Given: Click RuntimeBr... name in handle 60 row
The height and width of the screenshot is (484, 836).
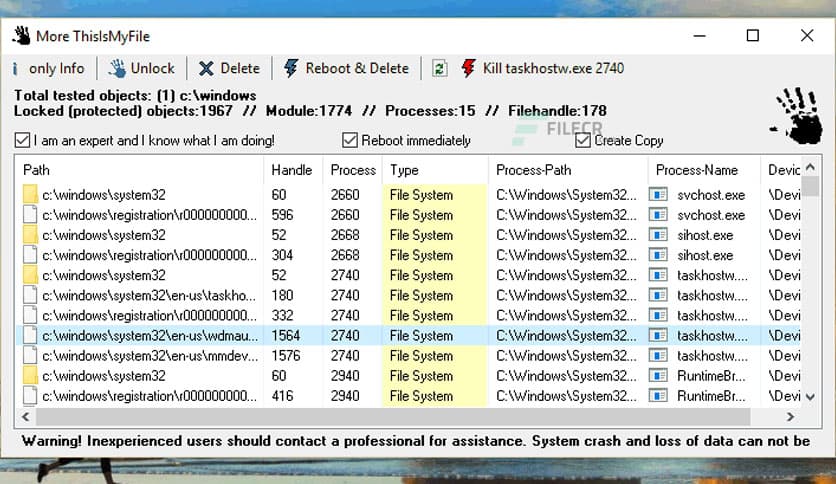Looking at the screenshot, I should 711,376.
